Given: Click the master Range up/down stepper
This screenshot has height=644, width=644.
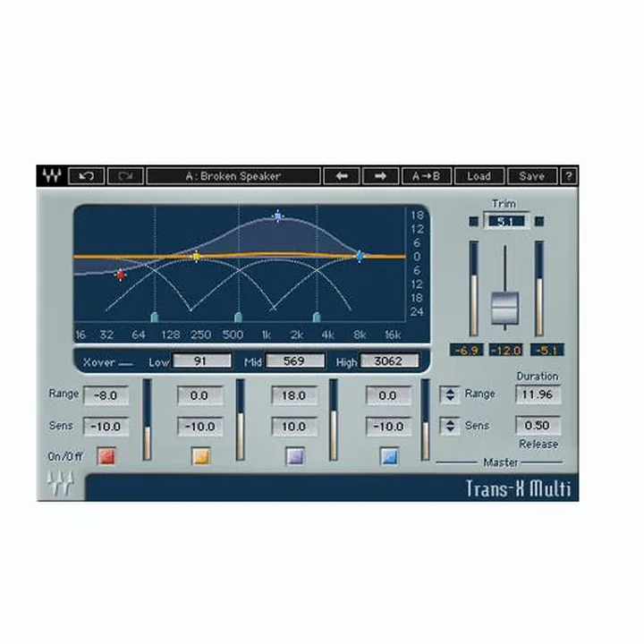Looking at the screenshot, I should 450,394.
